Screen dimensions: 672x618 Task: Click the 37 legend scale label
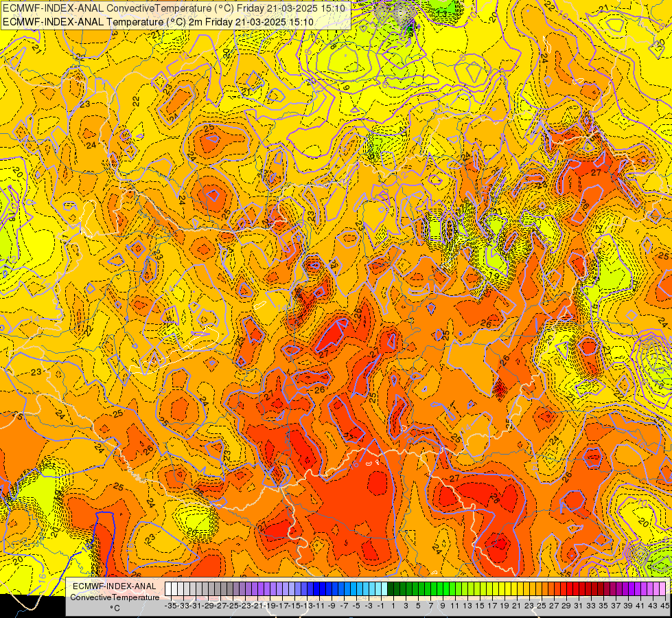coord(616,606)
